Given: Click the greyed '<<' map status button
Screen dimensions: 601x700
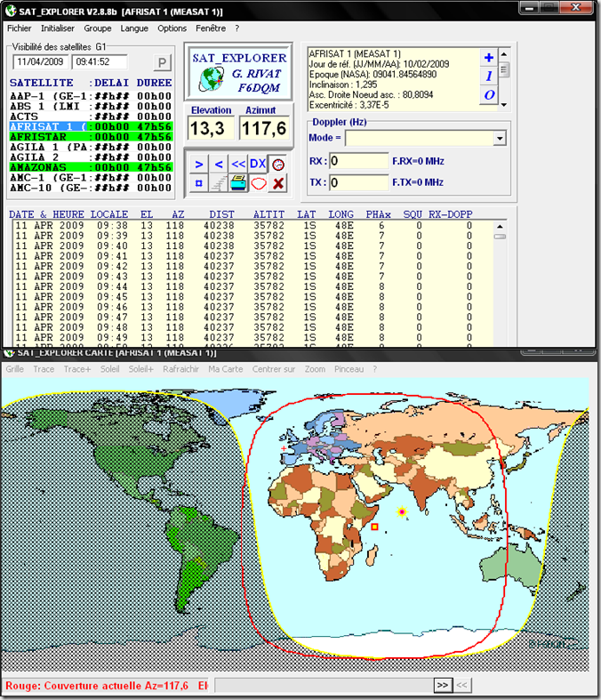Looking at the screenshot, I should [461, 685].
